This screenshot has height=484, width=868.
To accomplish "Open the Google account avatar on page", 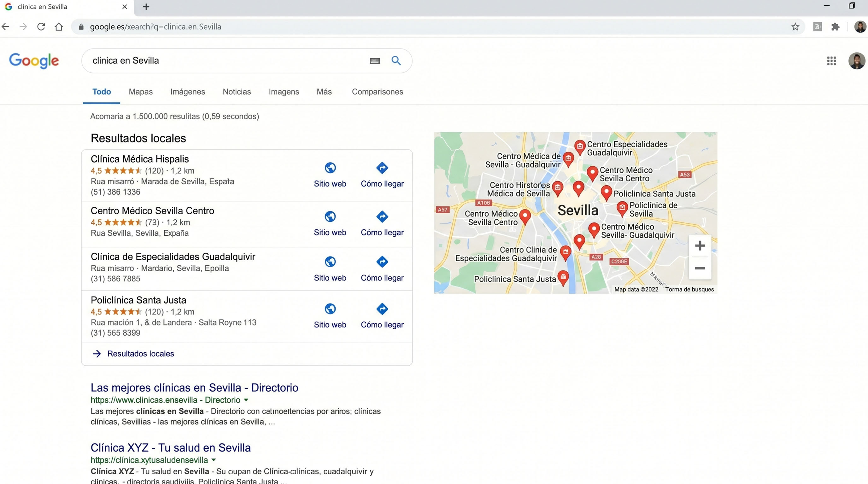I will coord(857,61).
